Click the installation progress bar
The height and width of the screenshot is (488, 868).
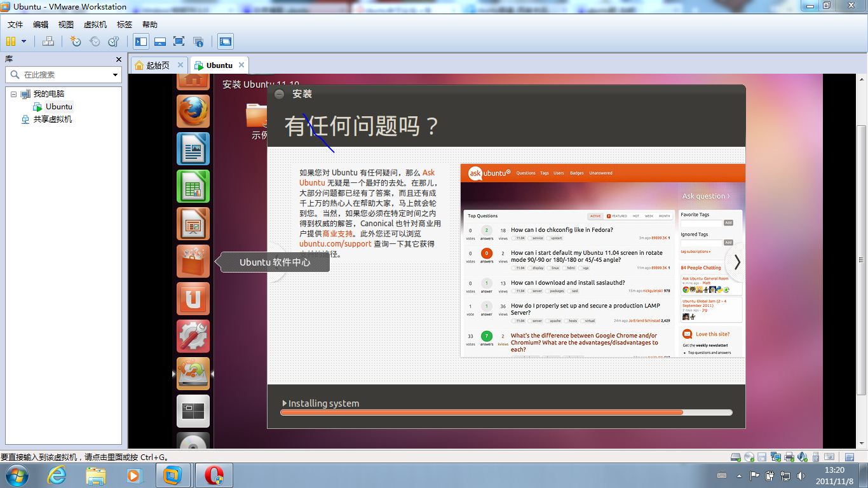(506, 412)
